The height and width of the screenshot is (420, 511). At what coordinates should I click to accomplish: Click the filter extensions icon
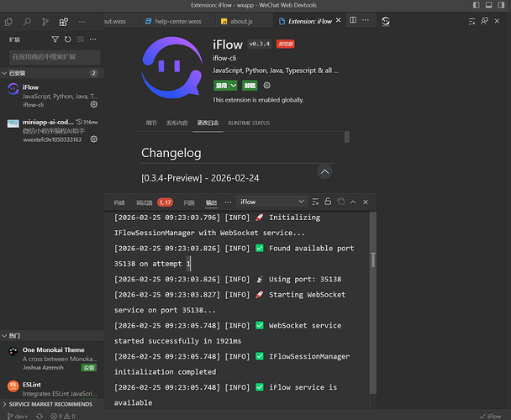(x=55, y=39)
